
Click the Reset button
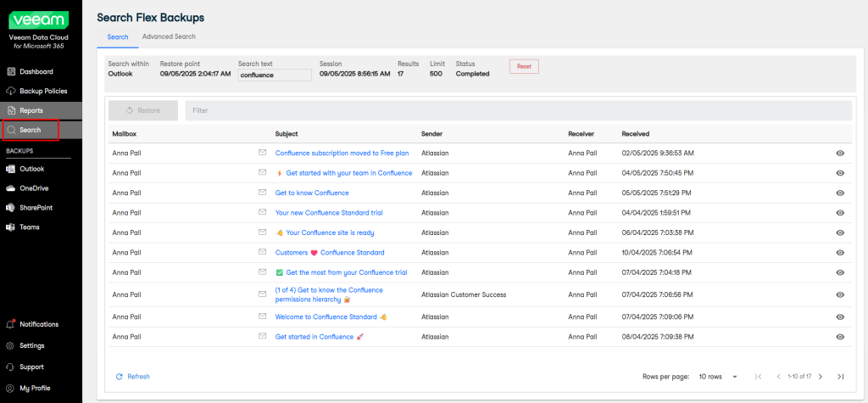524,66
